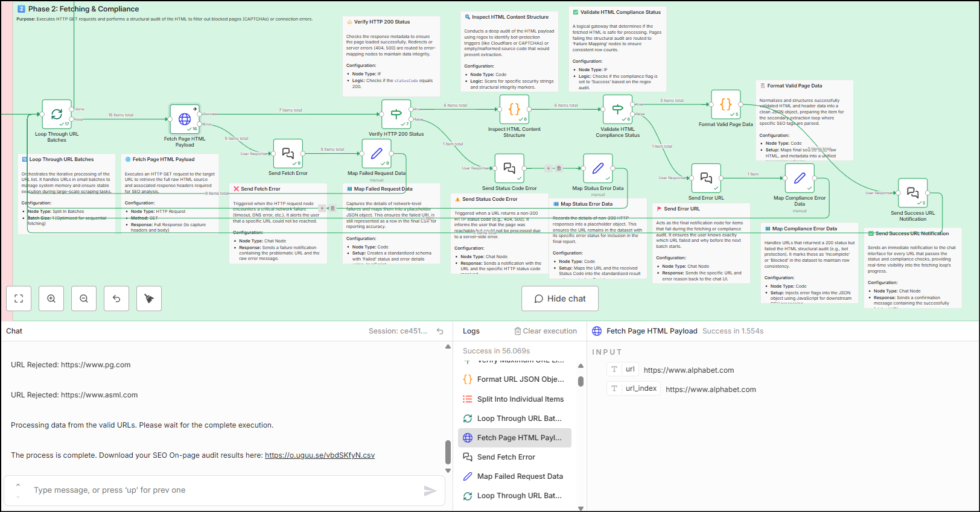This screenshot has width=980, height=512.
Task: Select the Map Status Error Data pencil node
Action: point(598,168)
